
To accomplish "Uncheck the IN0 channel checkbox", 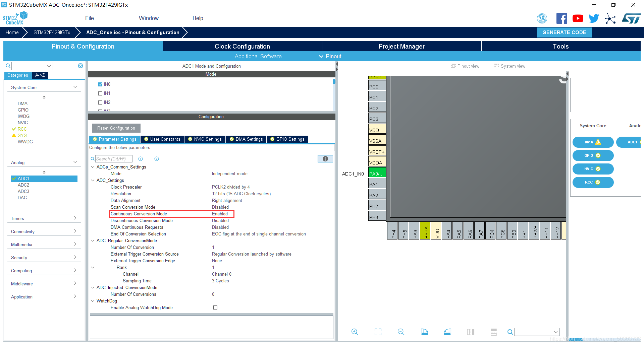I will pyautogui.click(x=100, y=84).
